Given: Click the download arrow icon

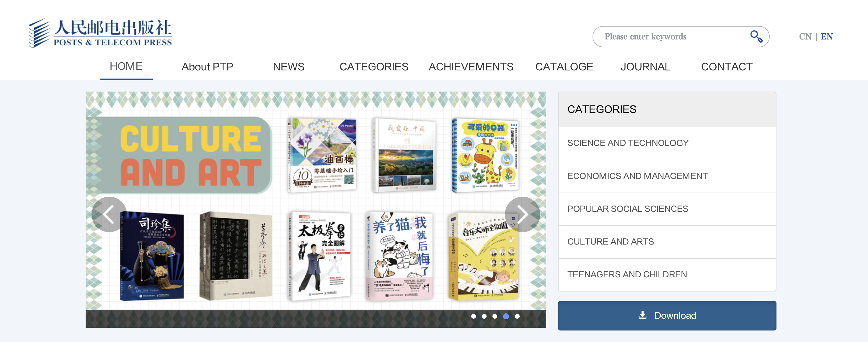Looking at the screenshot, I should click(x=642, y=315).
